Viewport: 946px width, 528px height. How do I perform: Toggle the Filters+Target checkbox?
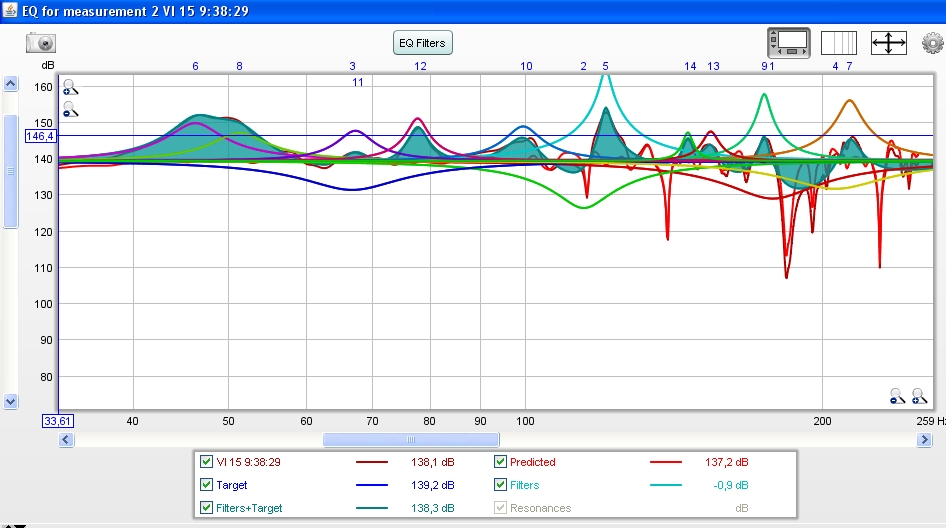tap(206, 508)
